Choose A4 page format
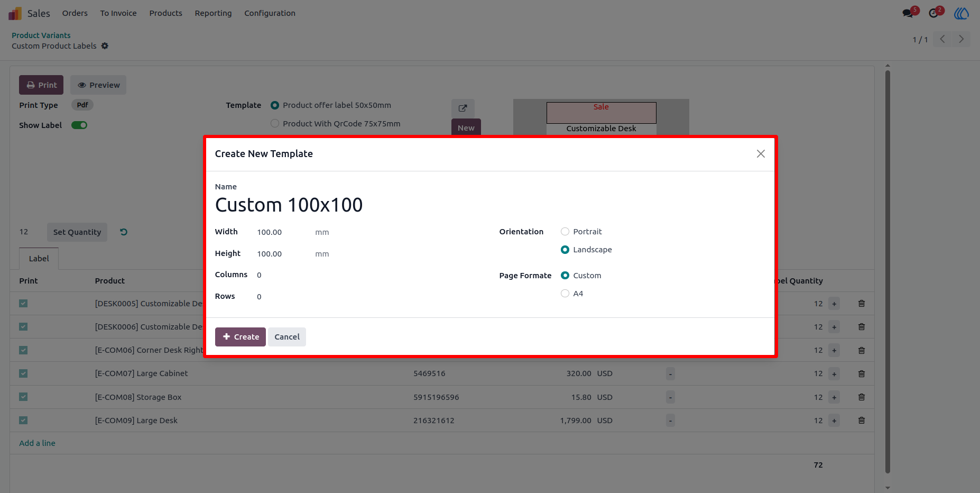This screenshot has height=493, width=980. [565, 294]
